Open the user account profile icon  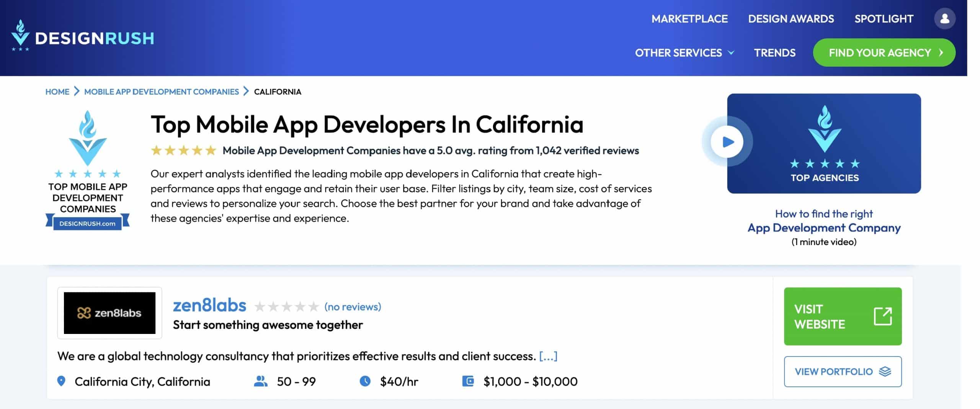pos(944,18)
